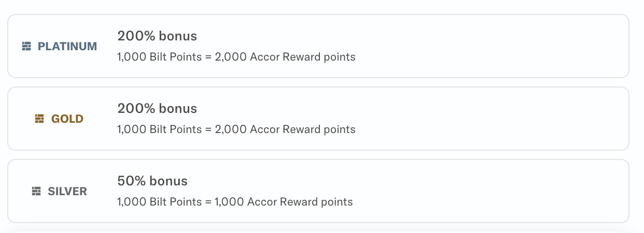This screenshot has width=644, height=233.
Task: Click the partially visible card below Silver
Action: 318,231
